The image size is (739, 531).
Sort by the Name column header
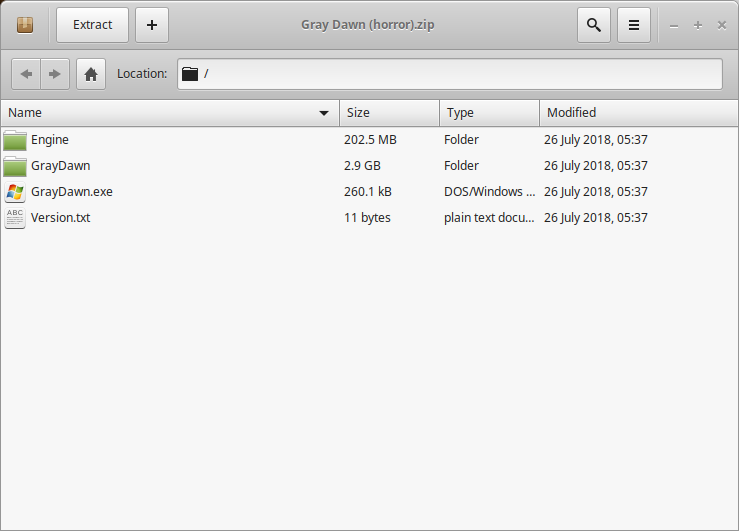(x=170, y=113)
